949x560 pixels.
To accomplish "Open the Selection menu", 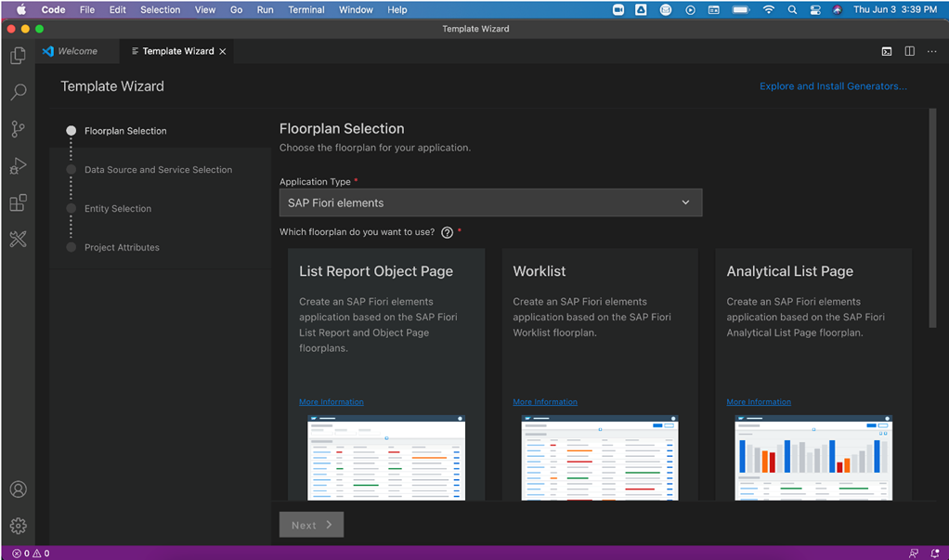I will point(161,9).
